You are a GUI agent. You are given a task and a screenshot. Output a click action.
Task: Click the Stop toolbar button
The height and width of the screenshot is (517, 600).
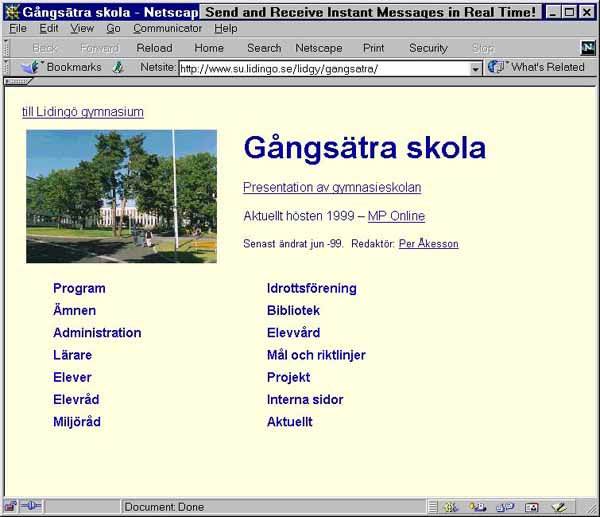pos(483,48)
